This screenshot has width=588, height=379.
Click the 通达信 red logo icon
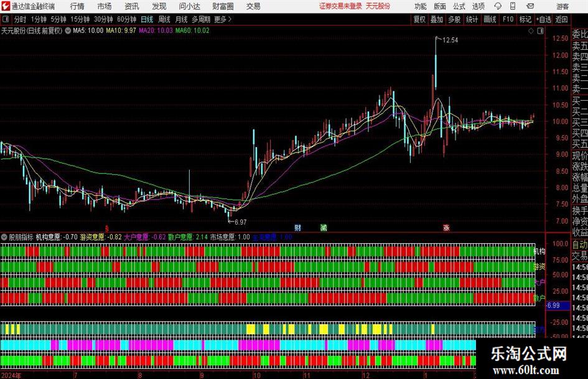[6, 6]
